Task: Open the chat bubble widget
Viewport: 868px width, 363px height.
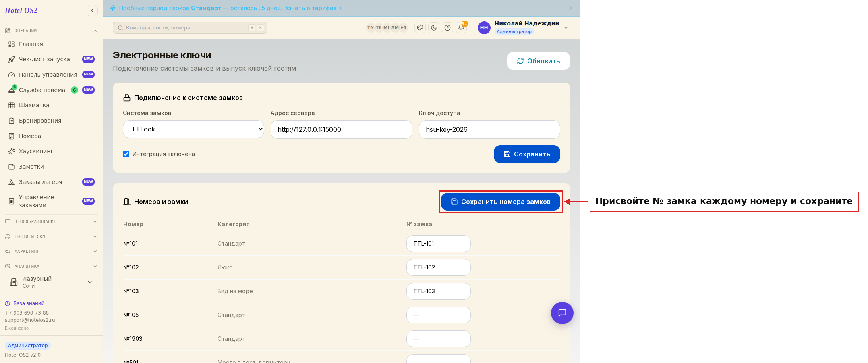Action: tap(562, 313)
